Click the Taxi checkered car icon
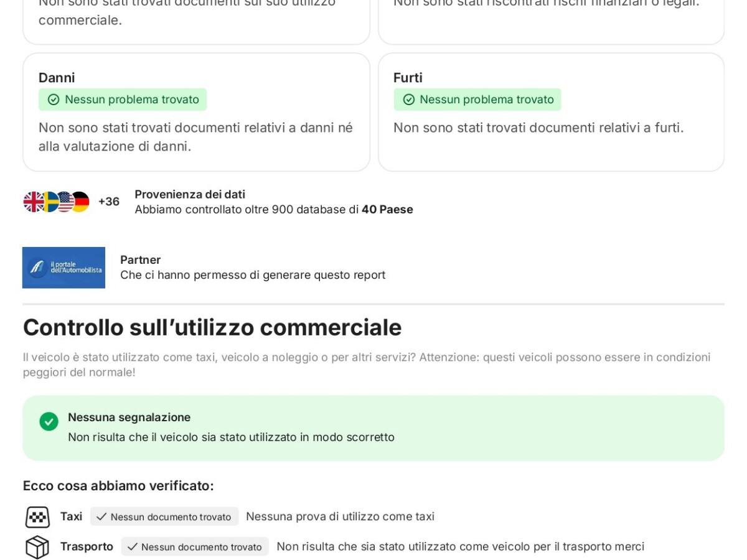The width and height of the screenshot is (747, 560). pyautogui.click(x=37, y=517)
